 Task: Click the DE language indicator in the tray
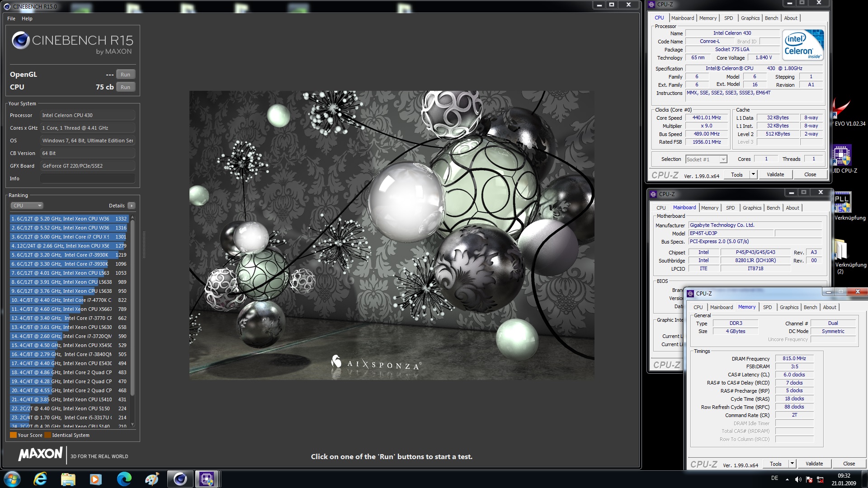[x=775, y=478]
